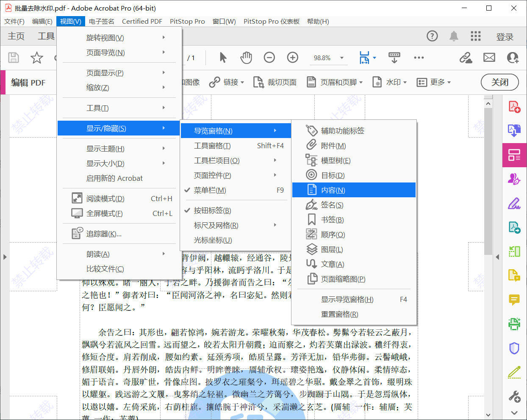Viewport: 527px width, 420px height.
Task: Open 页眉和页脚 dropdown
Action: (x=335, y=82)
